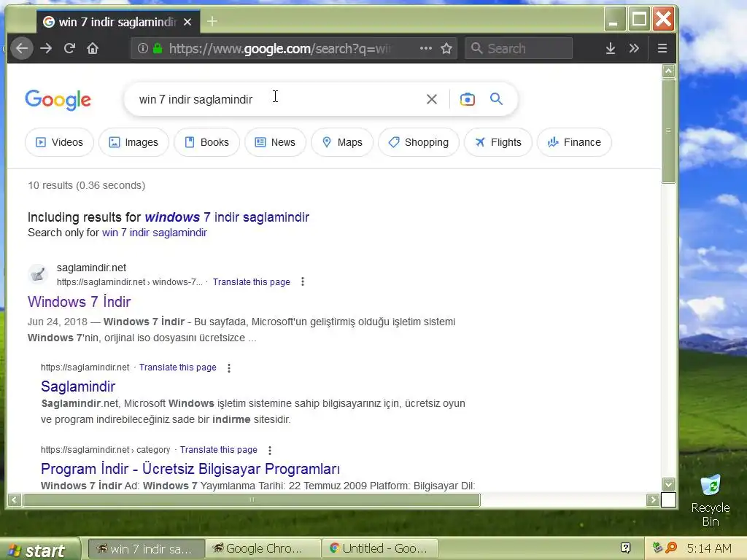Switch to Finance results filter
The height and width of the screenshot is (560, 747).
tap(575, 142)
